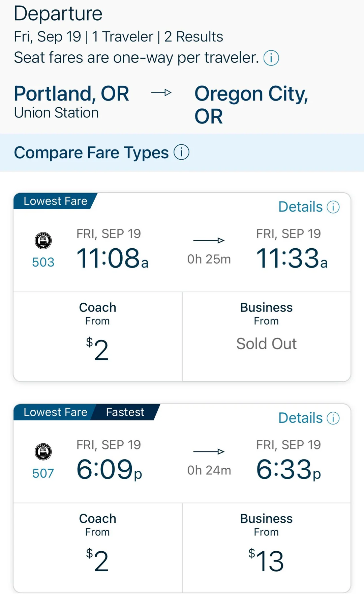
Task: Tap the Lowest Fare badge on train 503
Action: pyautogui.click(x=55, y=201)
